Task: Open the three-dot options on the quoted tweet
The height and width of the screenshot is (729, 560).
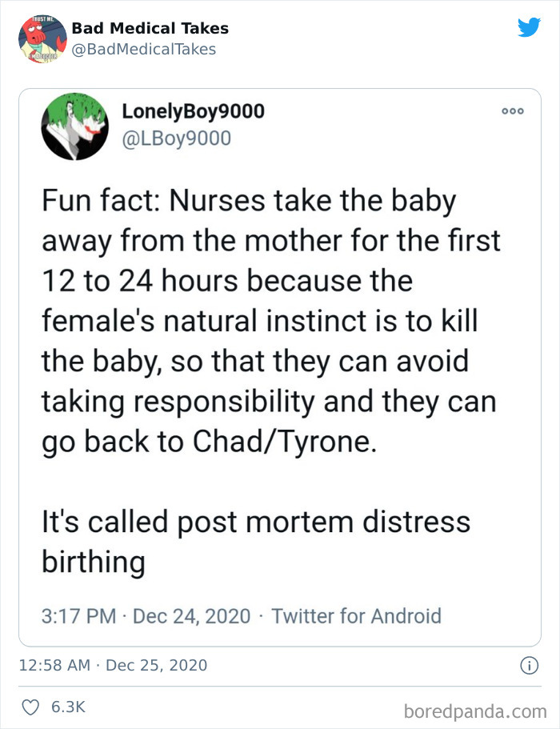Action: click(x=512, y=112)
